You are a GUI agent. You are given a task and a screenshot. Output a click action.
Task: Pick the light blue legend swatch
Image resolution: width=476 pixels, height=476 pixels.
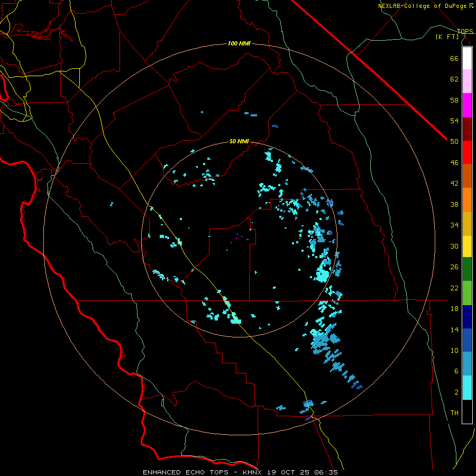pyautogui.click(x=467, y=364)
